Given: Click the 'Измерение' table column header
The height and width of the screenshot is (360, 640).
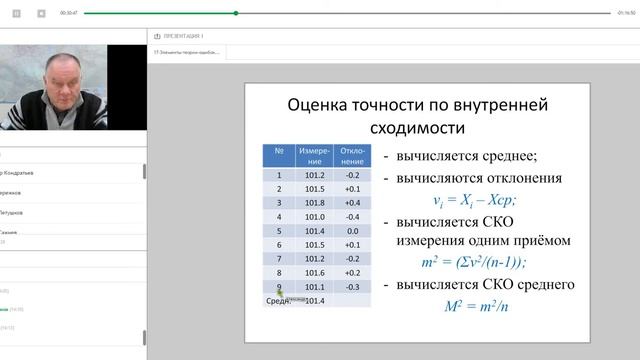Looking at the screenshot, I should pyautogui.click(x=314, y=156).
